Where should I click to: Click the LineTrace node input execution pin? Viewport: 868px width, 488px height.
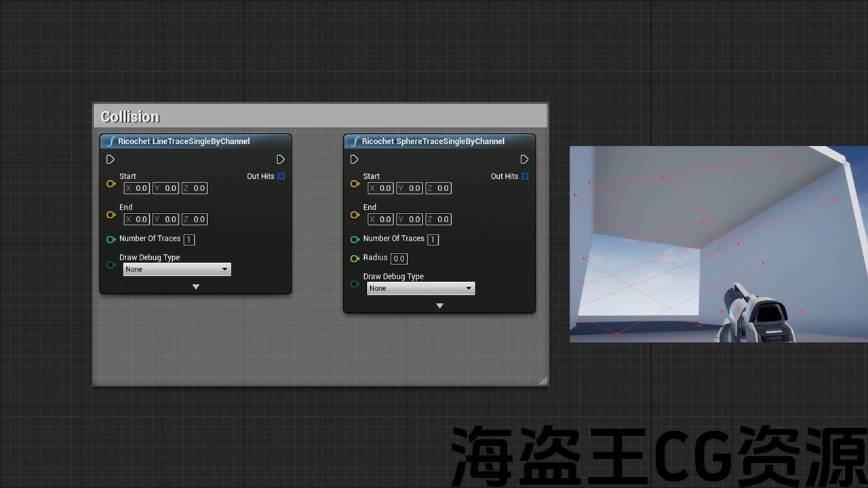(x=111, y=159)
